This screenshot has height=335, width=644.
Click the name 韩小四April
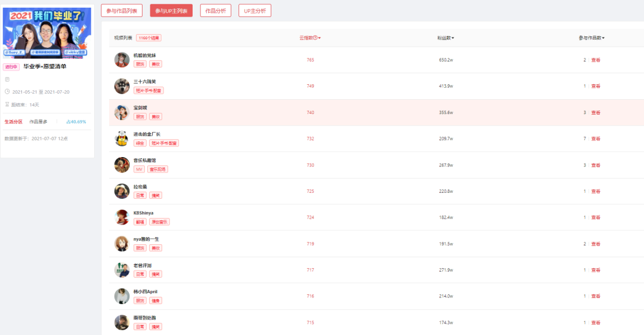coord(145,292)
